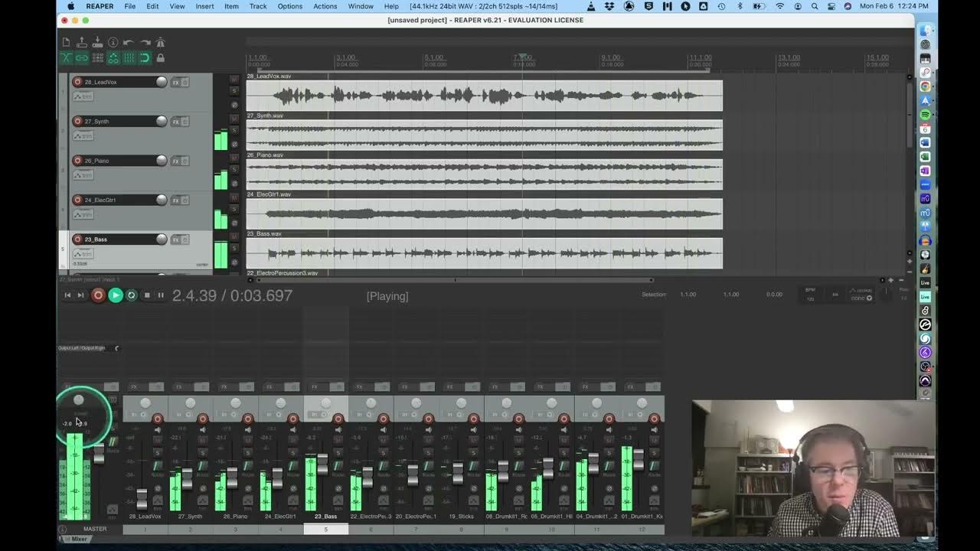
Task: Click the 23_Bass mixer volume fader
Action: click(x=322, y=465)
